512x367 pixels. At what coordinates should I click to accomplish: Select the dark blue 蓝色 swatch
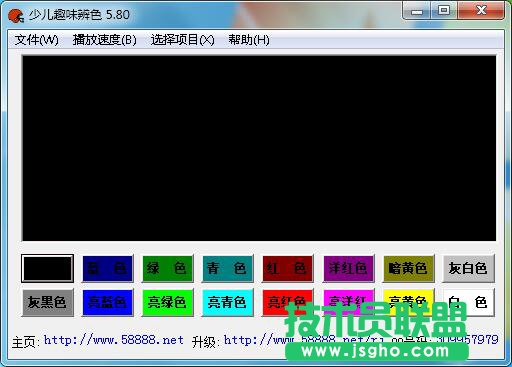click(x=108, y=268)
